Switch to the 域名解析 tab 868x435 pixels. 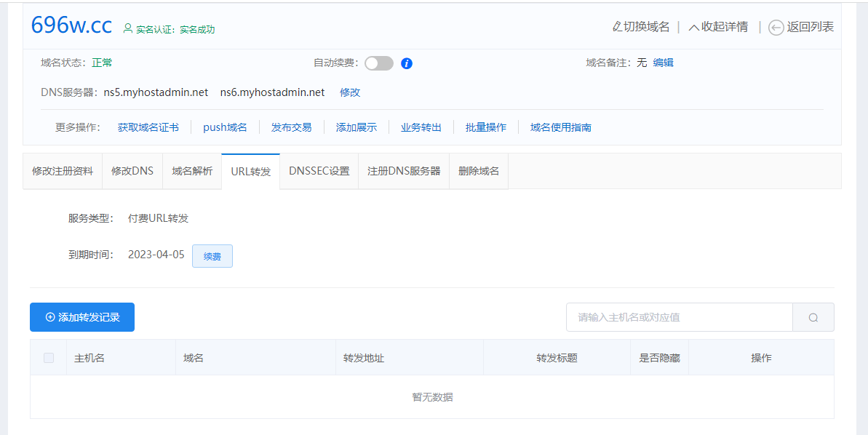191,171
